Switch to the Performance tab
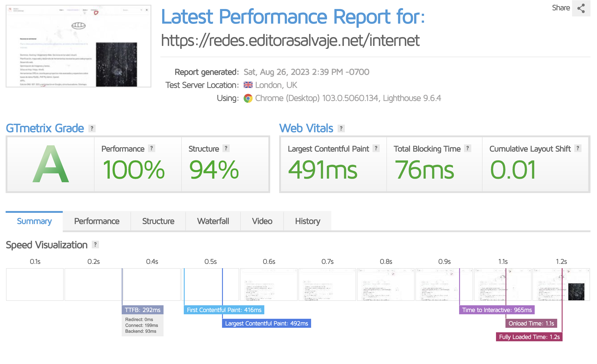Screen dimensions: 597x364 click(x=97, y=221)
